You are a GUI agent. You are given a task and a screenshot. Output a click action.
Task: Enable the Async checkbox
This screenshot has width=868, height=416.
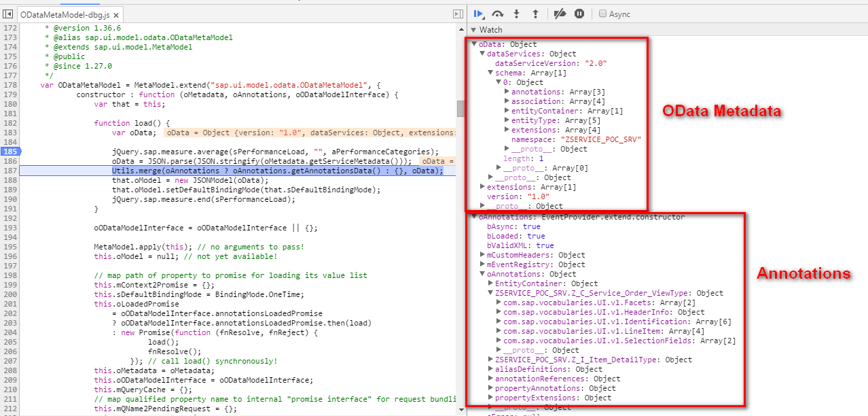[x=602, y=14]
